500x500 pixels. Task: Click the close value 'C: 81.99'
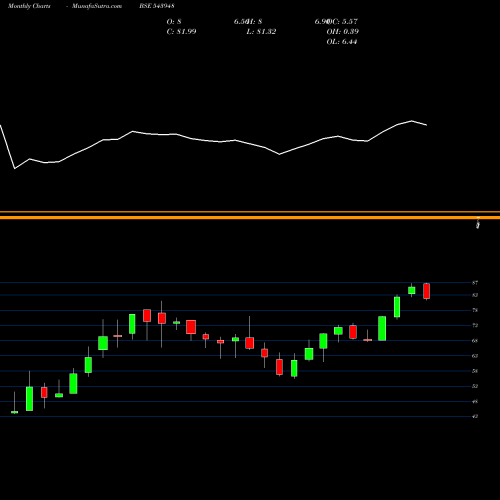pos(181,32)
